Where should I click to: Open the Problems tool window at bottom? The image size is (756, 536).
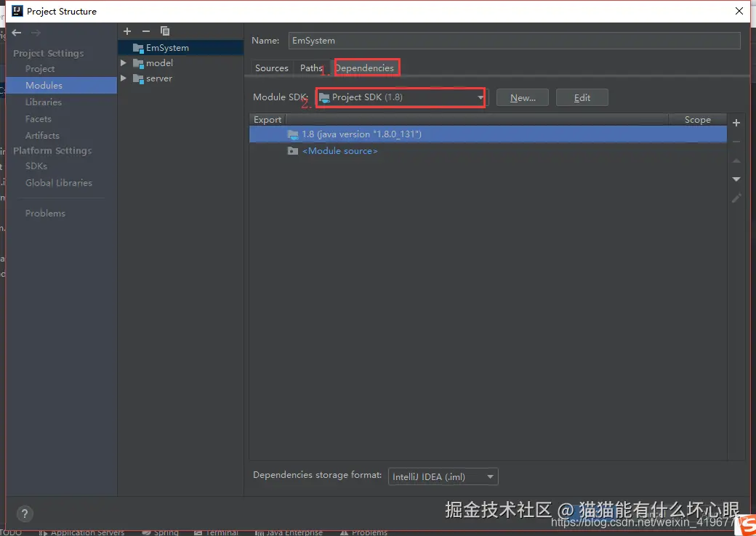click(364, 532)
